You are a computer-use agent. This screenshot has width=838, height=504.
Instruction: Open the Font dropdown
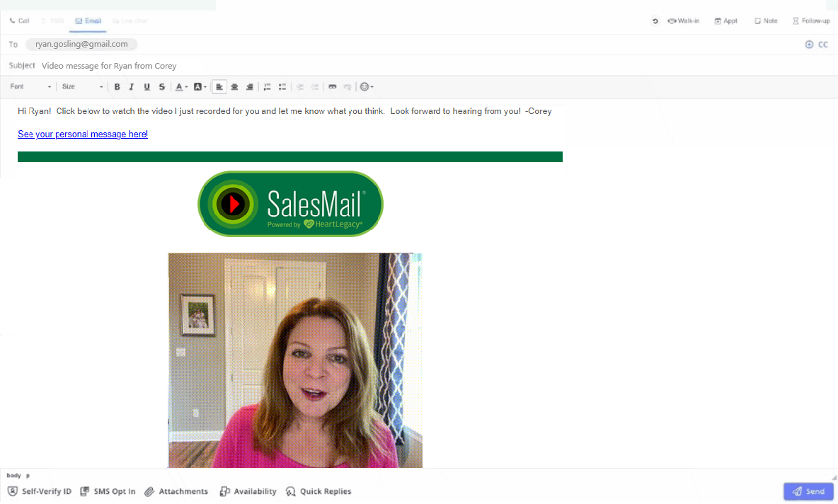pos(30,87)
